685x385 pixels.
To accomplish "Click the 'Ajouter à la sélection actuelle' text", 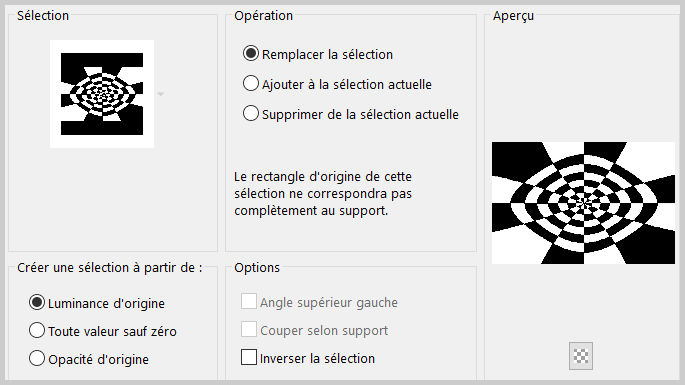I will [347, 84].
